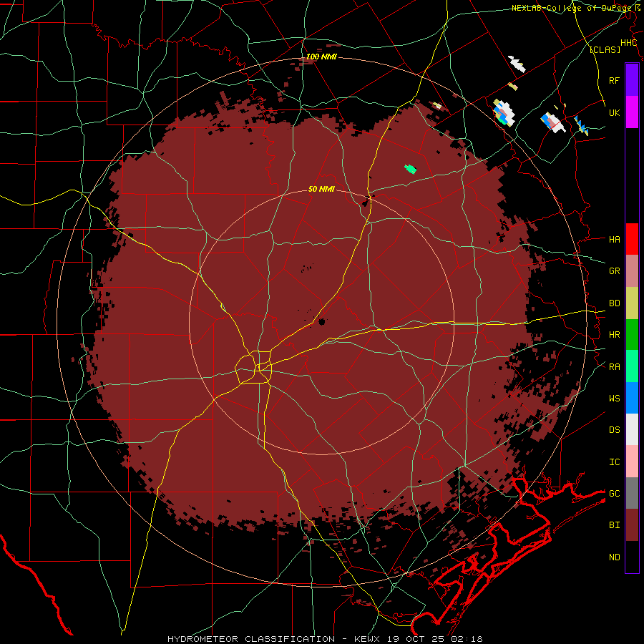Click the IC legend label
Viewport: 644px width, 644px height.
615,462
